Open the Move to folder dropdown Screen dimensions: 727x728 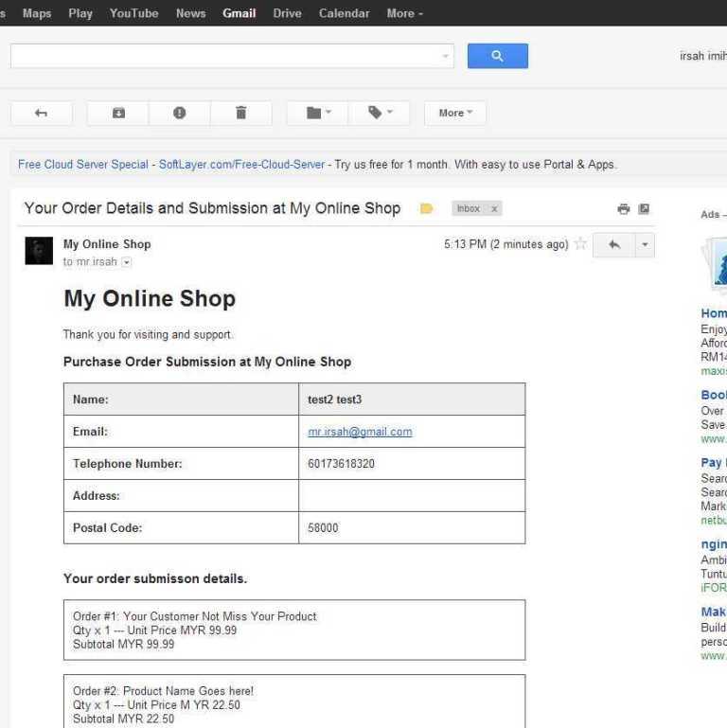[x=318, y=113]
